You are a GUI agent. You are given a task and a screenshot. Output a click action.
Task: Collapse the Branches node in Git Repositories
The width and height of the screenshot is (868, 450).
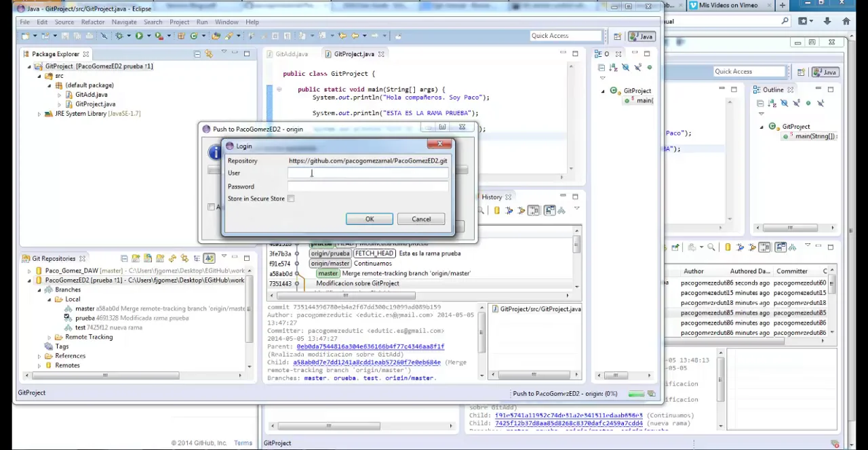click(39, 289)
